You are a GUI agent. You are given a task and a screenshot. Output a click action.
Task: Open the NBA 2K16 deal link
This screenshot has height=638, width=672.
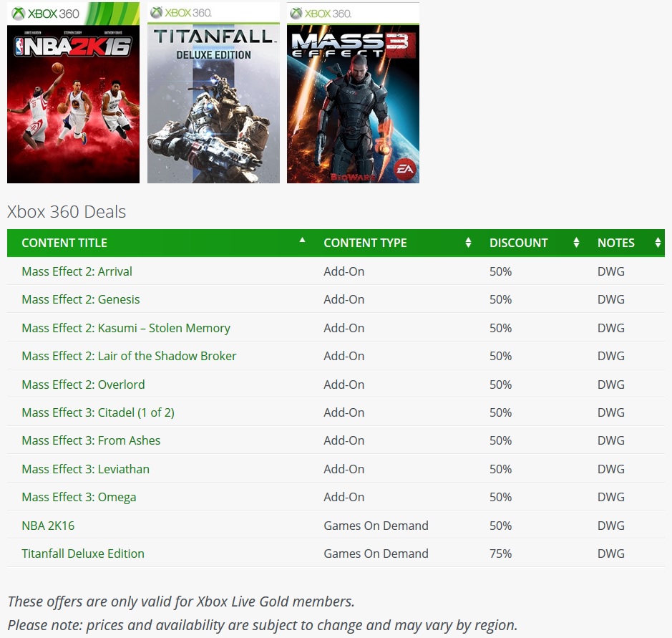tap(48, 526)
